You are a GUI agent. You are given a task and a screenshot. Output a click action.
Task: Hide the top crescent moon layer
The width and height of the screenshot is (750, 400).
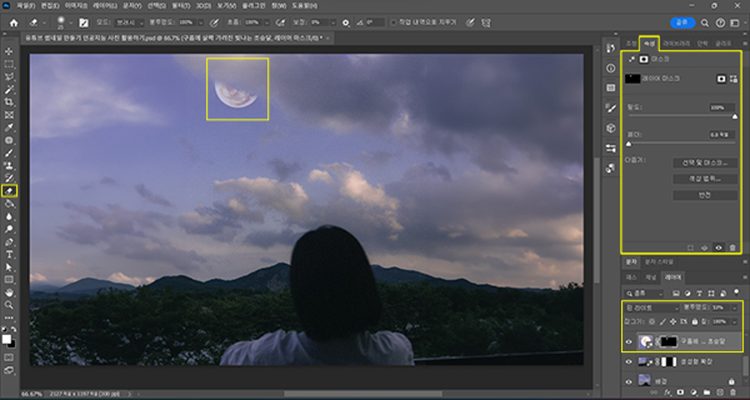(629, 342)
